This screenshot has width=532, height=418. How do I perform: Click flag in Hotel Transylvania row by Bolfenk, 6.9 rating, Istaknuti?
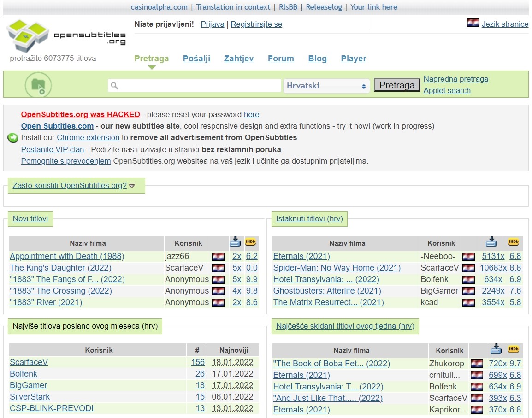pos(468,280)
